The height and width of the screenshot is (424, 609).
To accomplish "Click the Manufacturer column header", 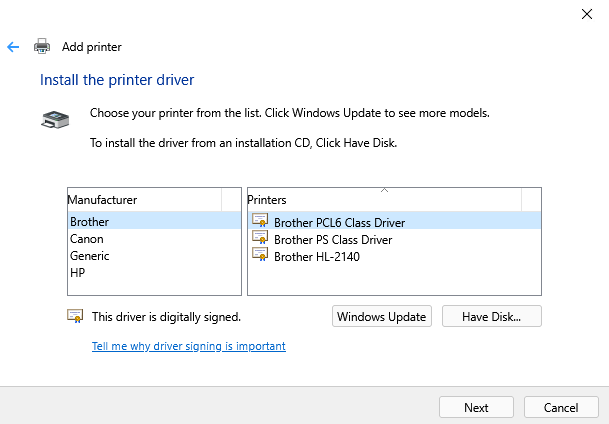I will [144, 200].
